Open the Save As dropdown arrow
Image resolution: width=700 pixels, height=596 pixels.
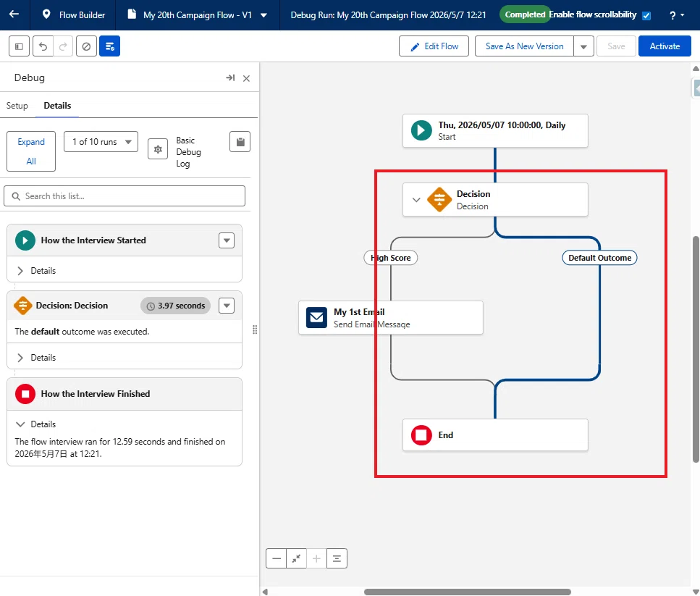click(583, 46)
